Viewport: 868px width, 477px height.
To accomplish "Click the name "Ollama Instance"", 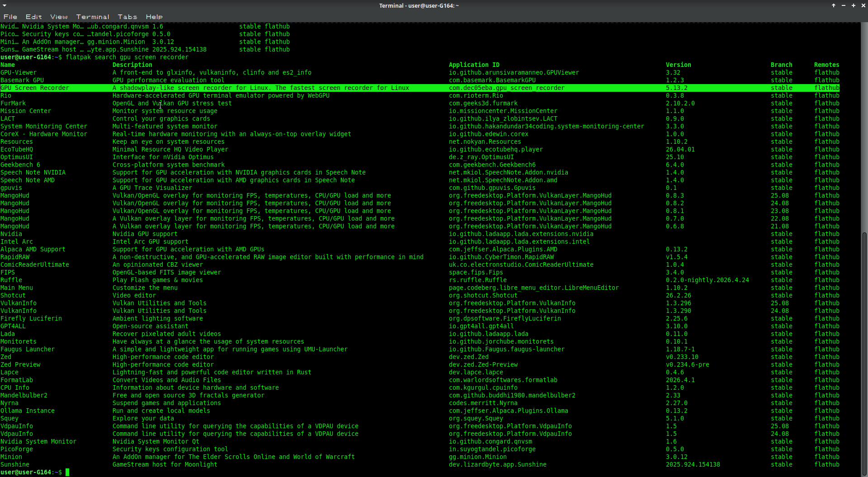I will click(x=28, y=411).
